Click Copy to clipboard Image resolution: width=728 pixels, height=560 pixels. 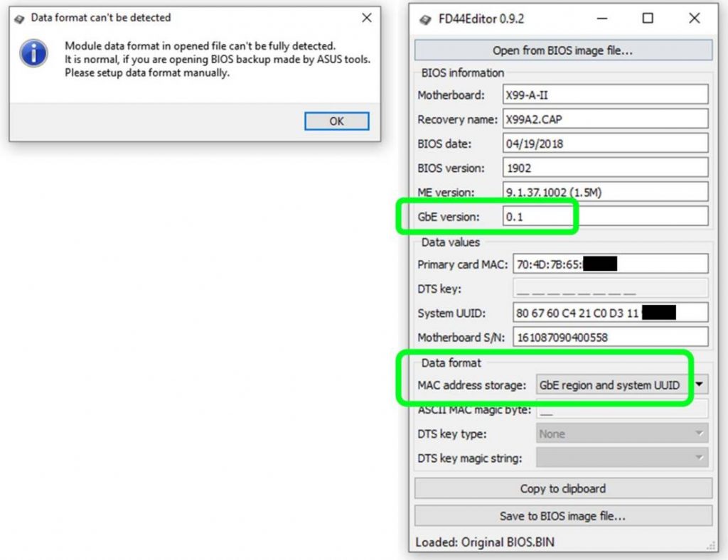(x=562, y=488)
